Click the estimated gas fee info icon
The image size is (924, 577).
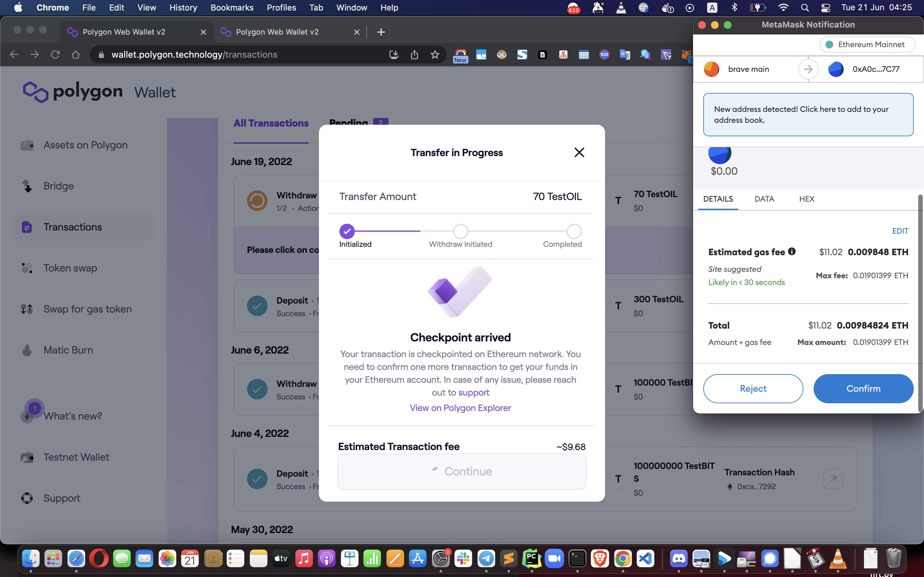[x=792, y=252]
